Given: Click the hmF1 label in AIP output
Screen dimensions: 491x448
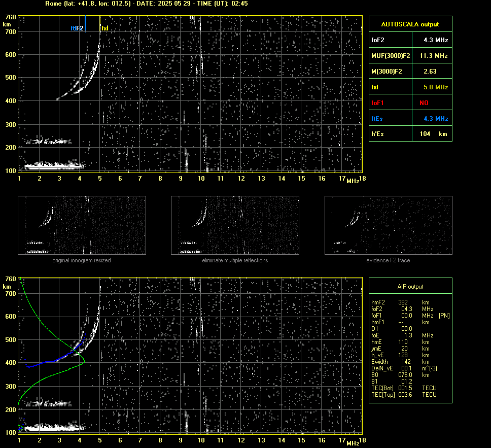Looking at the screenshot, I should [x=378, y=322].
